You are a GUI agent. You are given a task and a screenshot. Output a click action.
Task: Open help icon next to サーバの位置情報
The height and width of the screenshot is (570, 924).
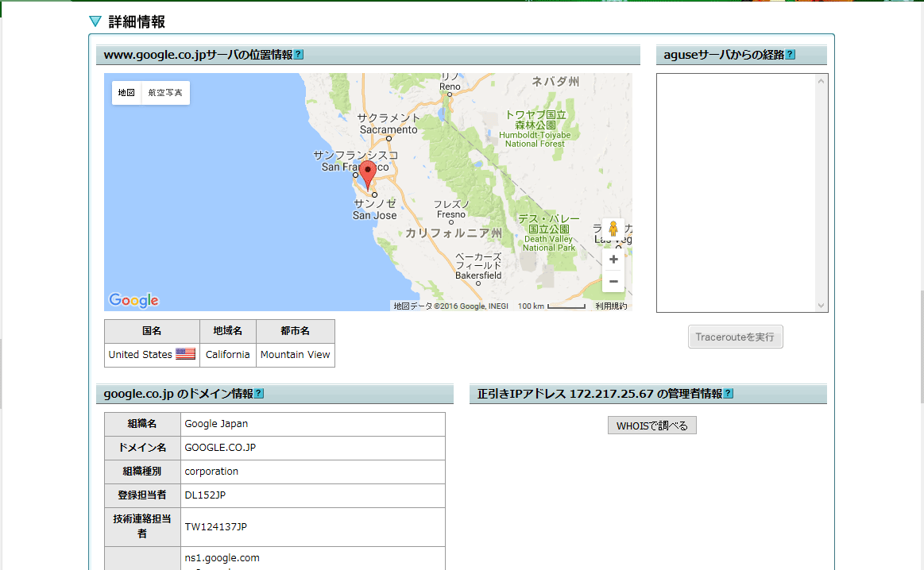299,54
